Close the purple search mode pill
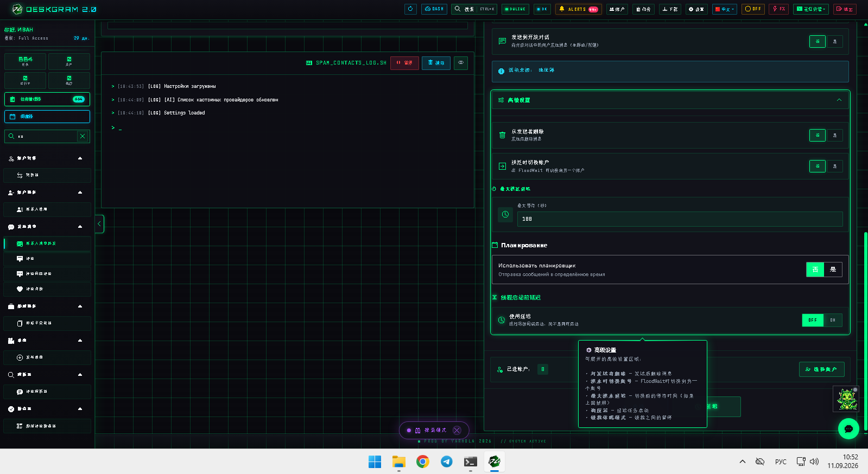The height and width of the screenshot is (474, 868). click(x=457, y=431)
